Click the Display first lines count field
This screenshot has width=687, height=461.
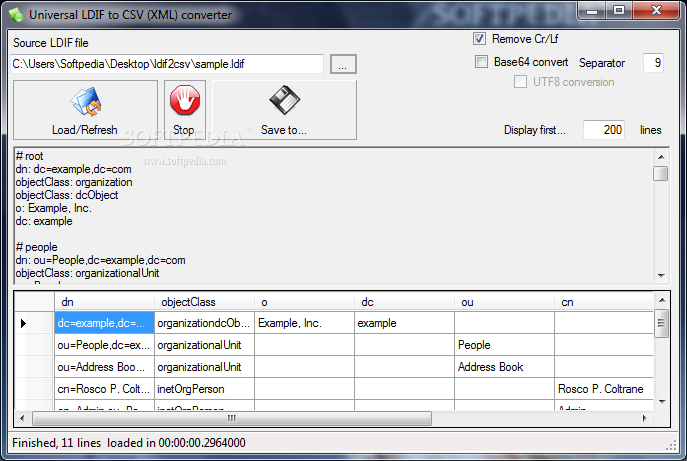click(x=604, y=130)
